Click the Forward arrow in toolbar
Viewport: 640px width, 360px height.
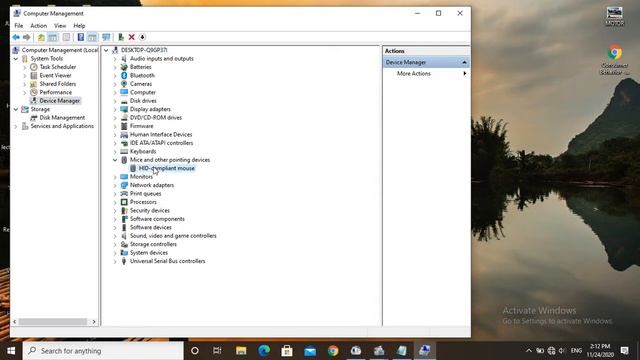(27, 37)
